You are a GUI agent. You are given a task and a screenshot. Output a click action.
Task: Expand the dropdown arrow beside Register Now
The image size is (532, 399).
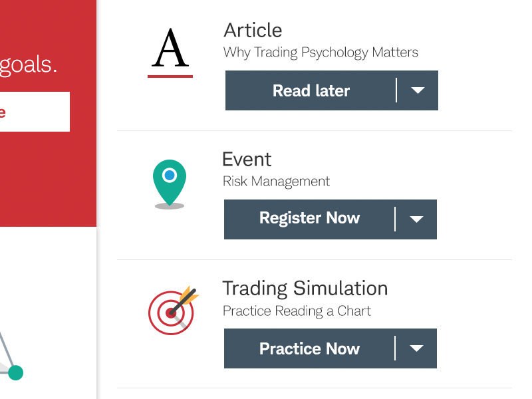click(x=416, y=219)
